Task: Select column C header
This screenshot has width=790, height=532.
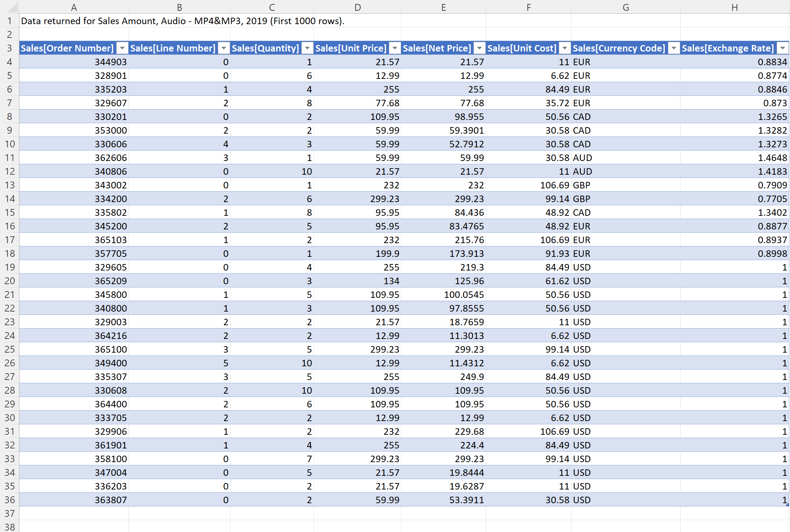Action: [272, 7]
